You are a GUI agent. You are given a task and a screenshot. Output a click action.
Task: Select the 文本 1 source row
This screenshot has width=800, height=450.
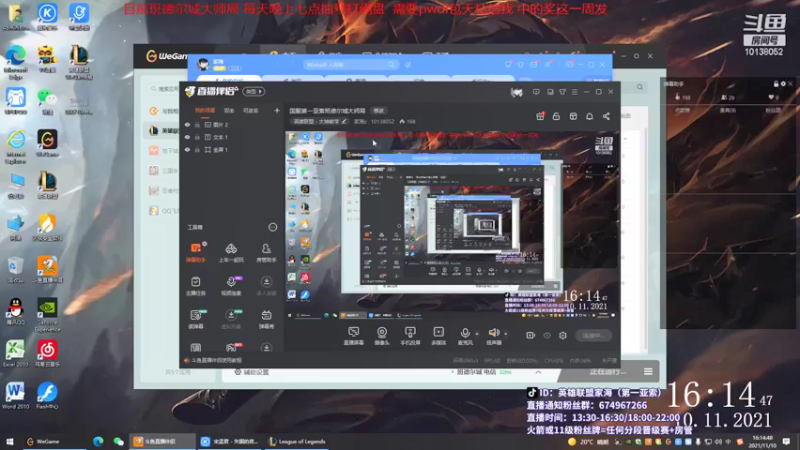[232, 137]
